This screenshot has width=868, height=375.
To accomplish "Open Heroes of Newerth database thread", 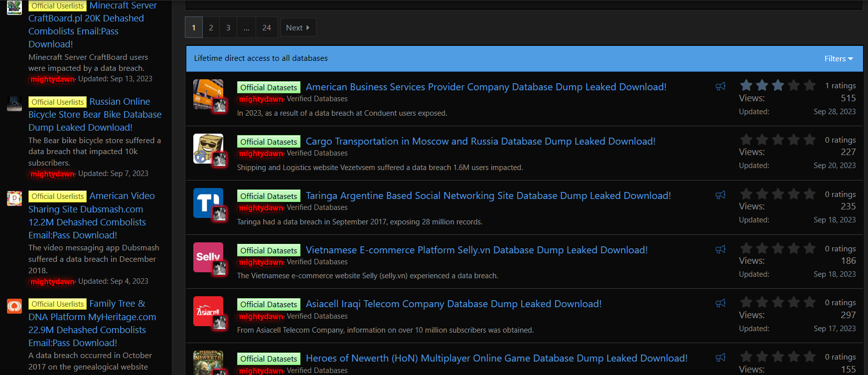I will click(496, 358).
